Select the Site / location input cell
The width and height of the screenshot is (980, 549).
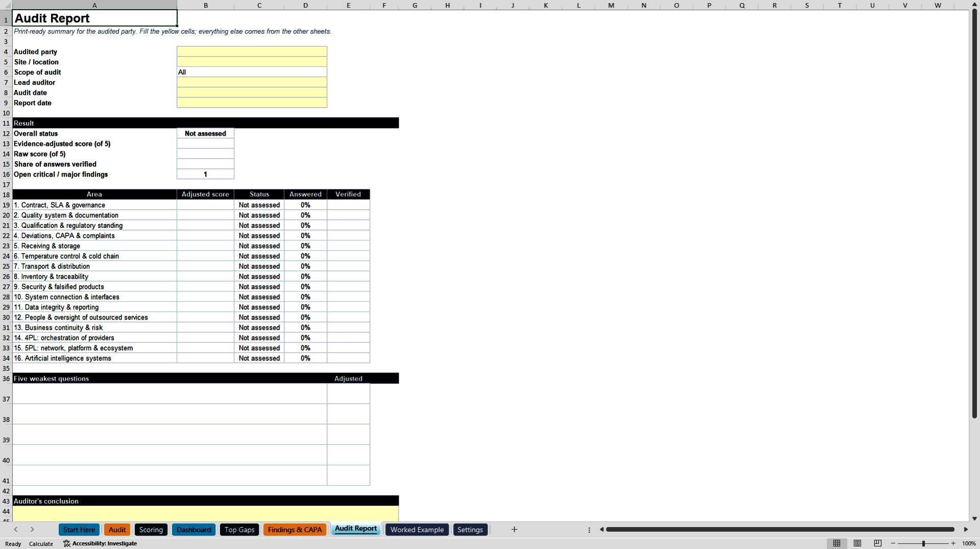pyautogui.click(x=252, y=62)
